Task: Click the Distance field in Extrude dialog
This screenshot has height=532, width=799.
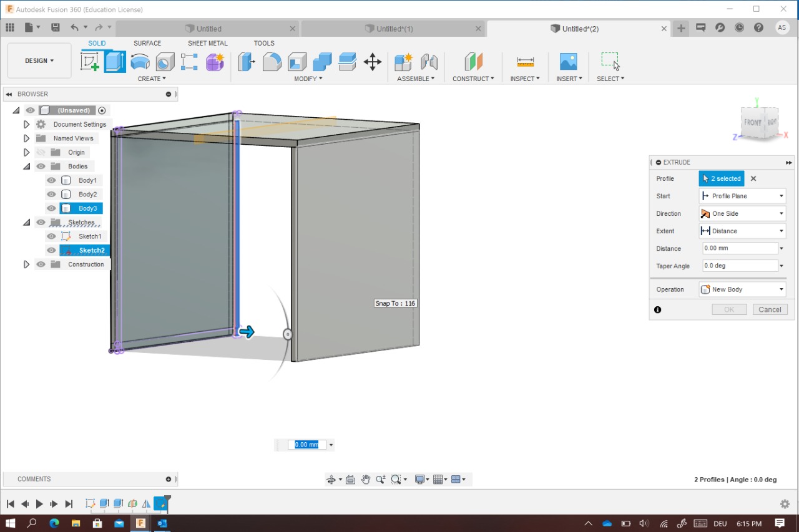Action: 740,248
